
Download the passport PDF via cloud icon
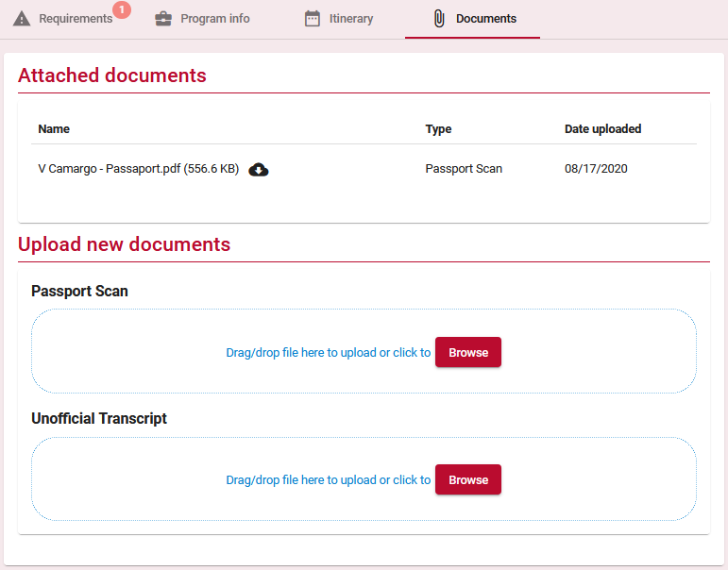[259, 170]
